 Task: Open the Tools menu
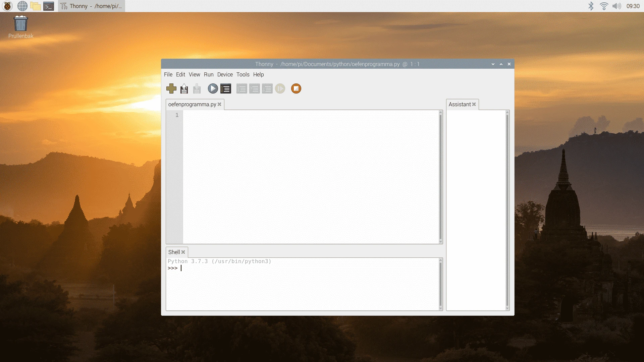[x=243, y=74]
